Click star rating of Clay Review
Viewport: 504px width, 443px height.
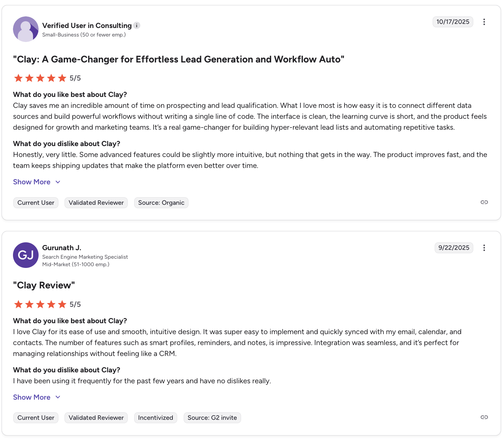(40, 304)
